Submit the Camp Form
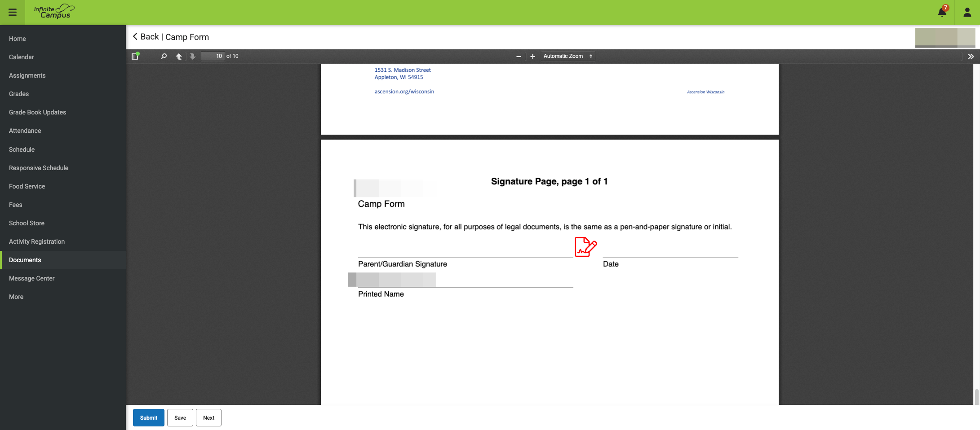980x430 pixels. (149, 417)
